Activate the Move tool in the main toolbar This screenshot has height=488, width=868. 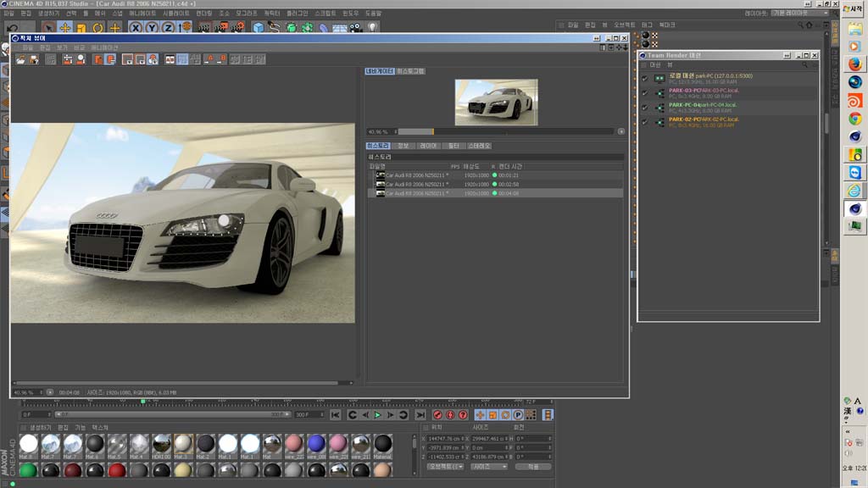[x=64, y=27]
